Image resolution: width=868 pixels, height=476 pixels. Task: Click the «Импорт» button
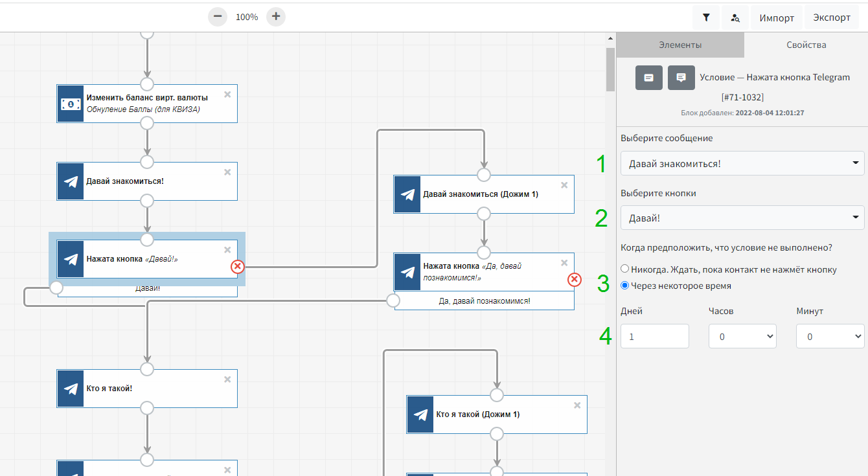777,17
